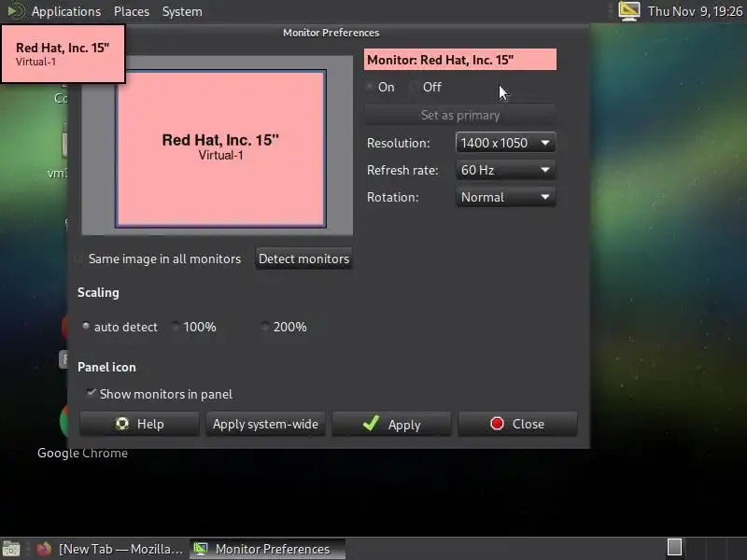
Task: Choose auto detect scaling option
Action: point(86,326)
